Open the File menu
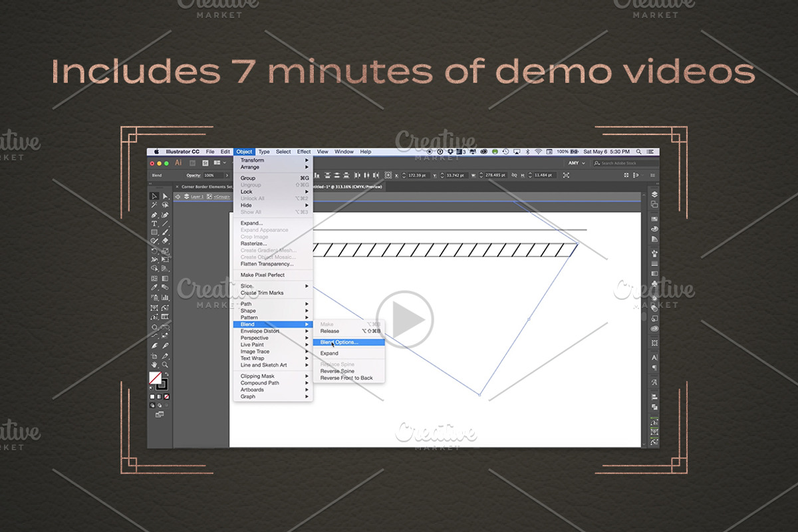 pyautogui.click(x=210, y=152)
